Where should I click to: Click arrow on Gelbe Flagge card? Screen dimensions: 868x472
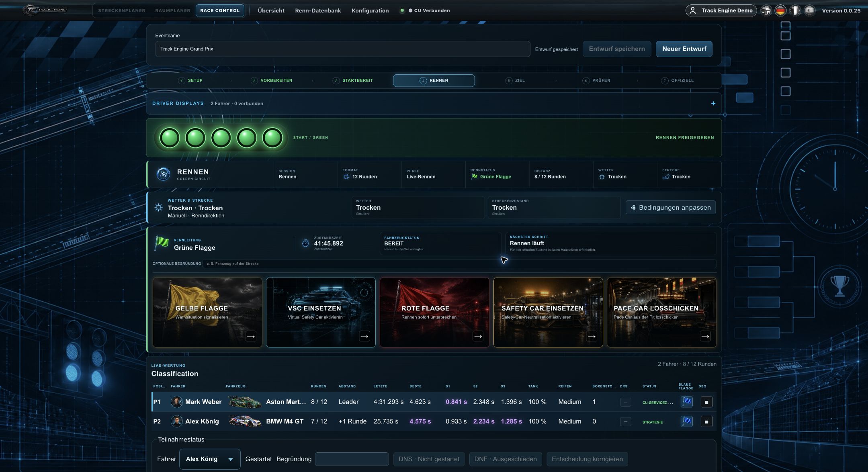point(251,336)
